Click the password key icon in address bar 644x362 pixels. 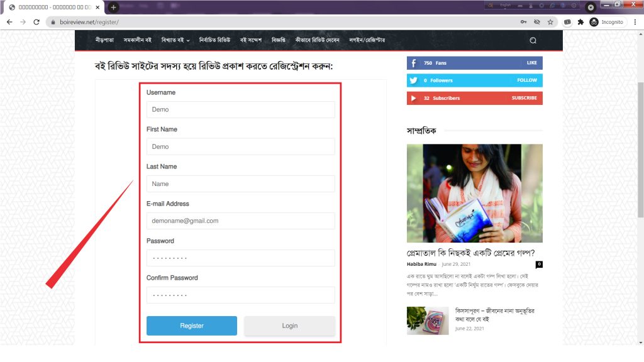(523, 22)
